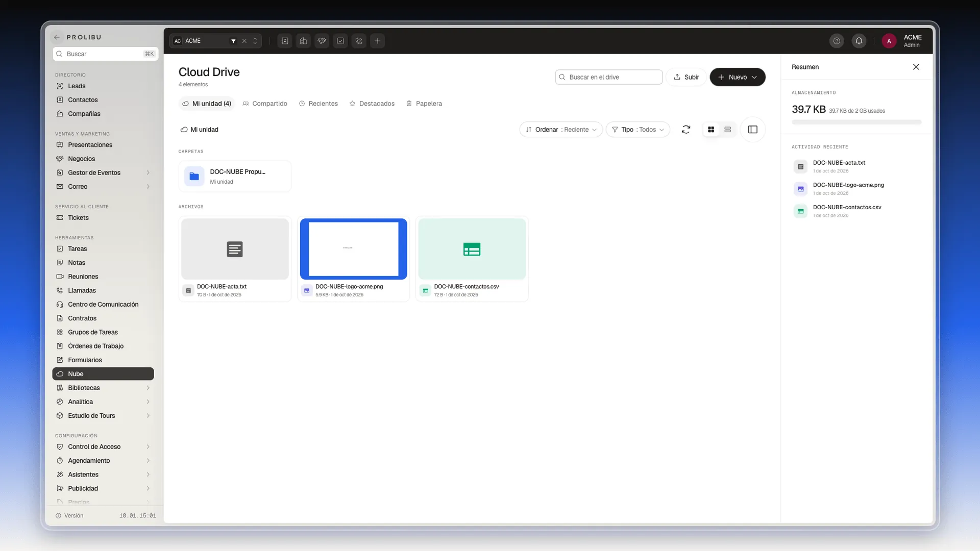Open Tickets in the sidebar
Screen dimensions: 980x551
103,218
